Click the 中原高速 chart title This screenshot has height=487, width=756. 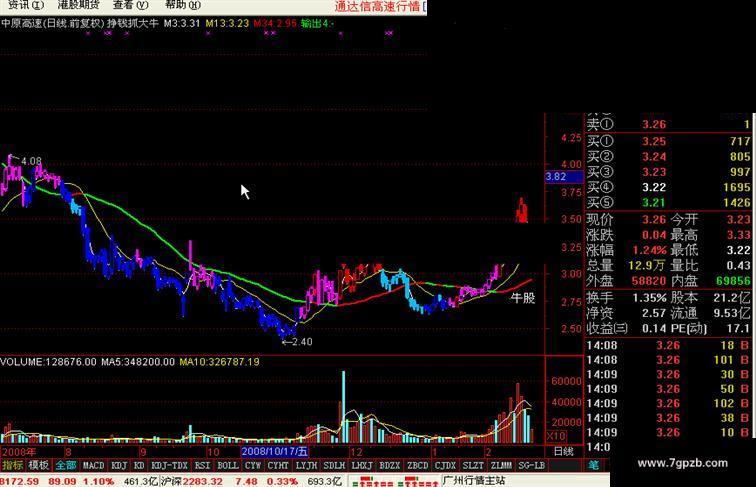[22, 23]
